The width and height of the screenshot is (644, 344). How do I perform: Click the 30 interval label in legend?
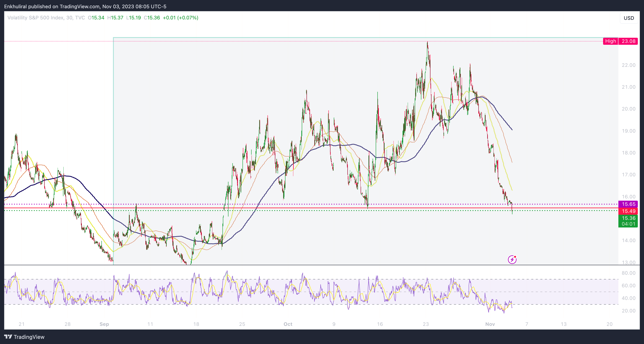coord(69,18)
